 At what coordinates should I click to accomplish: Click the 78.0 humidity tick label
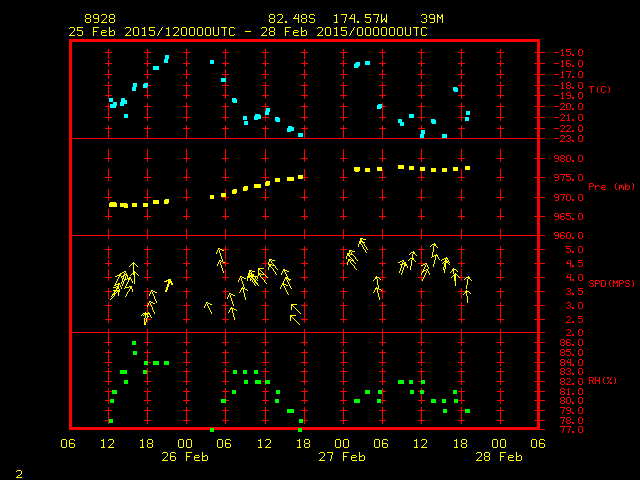coord(571,420)
